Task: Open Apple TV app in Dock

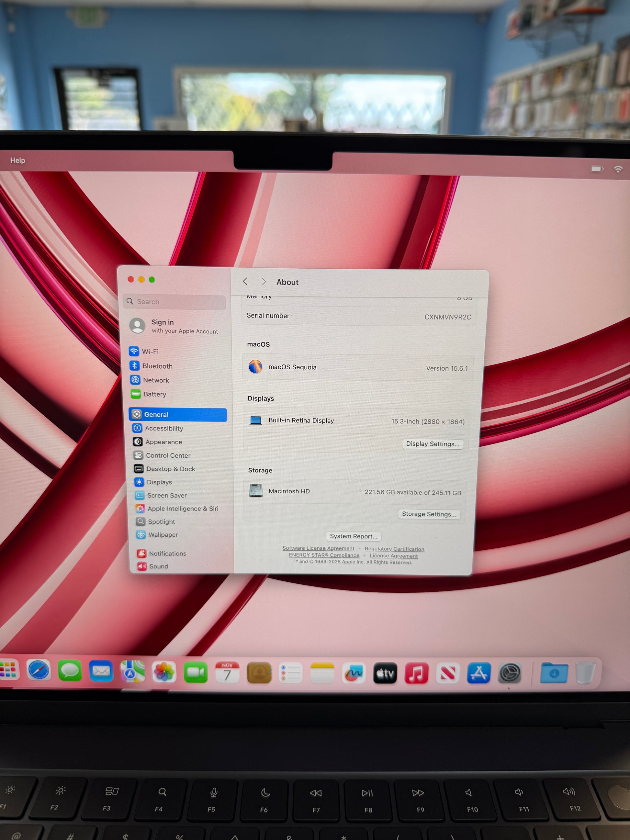Action: click(x=385, y=673)
